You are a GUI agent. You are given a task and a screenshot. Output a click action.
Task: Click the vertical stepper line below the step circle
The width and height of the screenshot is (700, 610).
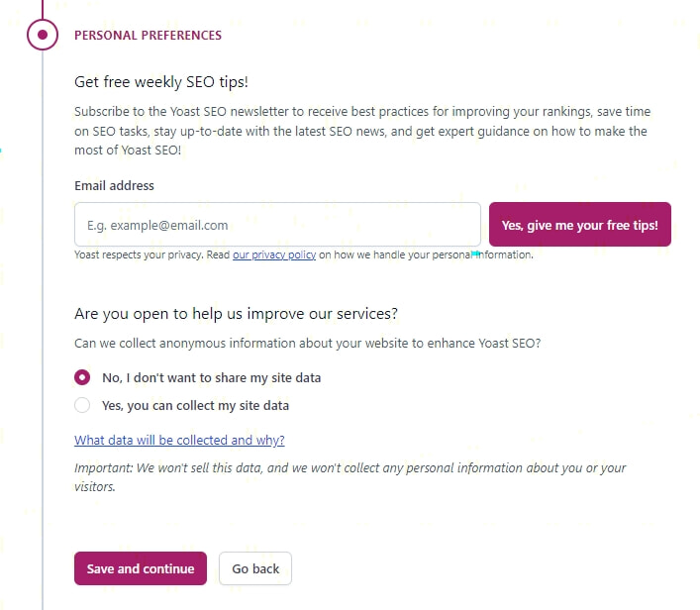coord(43,297)
